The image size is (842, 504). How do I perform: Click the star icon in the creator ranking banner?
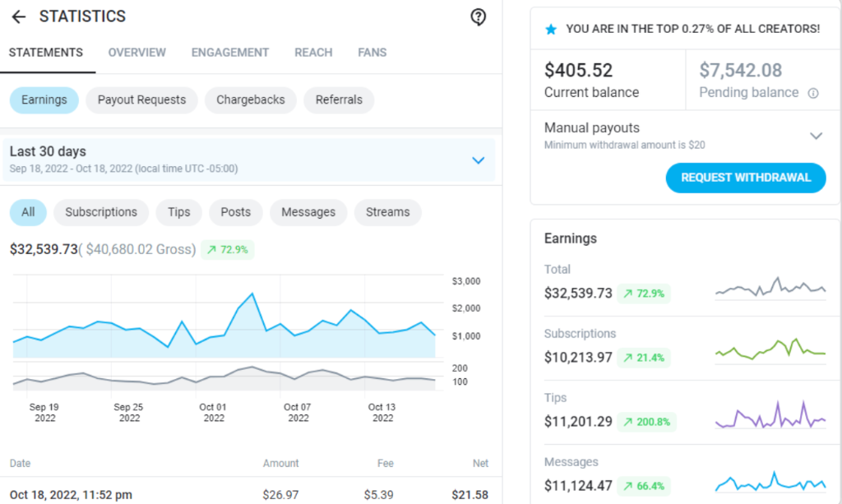[x=551, y=28]
